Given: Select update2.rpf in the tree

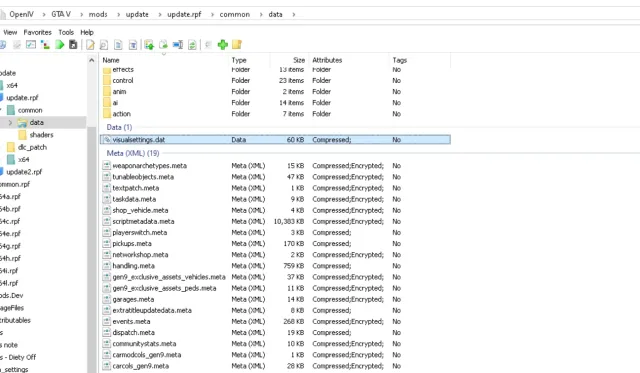Looking at the screenshot, I should click(x=24, y=172).
